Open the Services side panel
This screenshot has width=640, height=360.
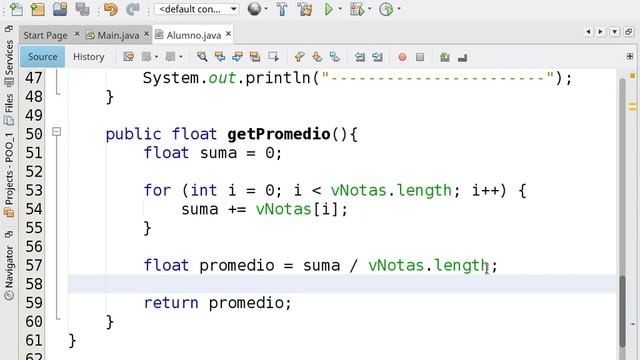9,62
